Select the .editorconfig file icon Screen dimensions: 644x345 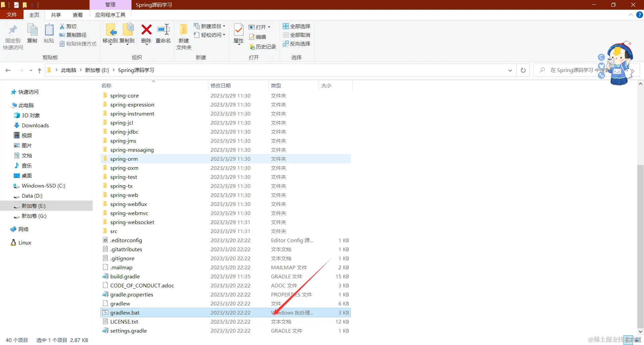105,240
